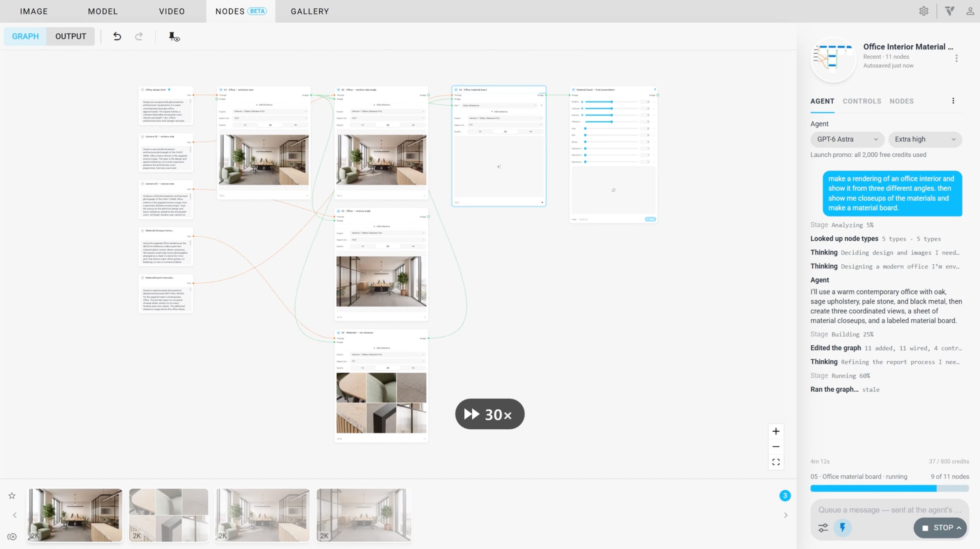Redo the undone graph edit
The image size is (980, 549).
[x=139, y=36]
